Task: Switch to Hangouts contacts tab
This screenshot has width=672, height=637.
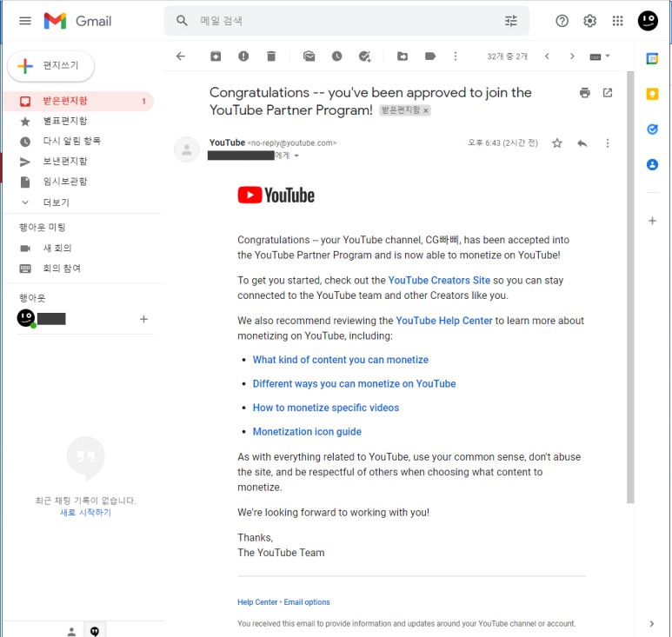Action: click(x=71, y=631)
